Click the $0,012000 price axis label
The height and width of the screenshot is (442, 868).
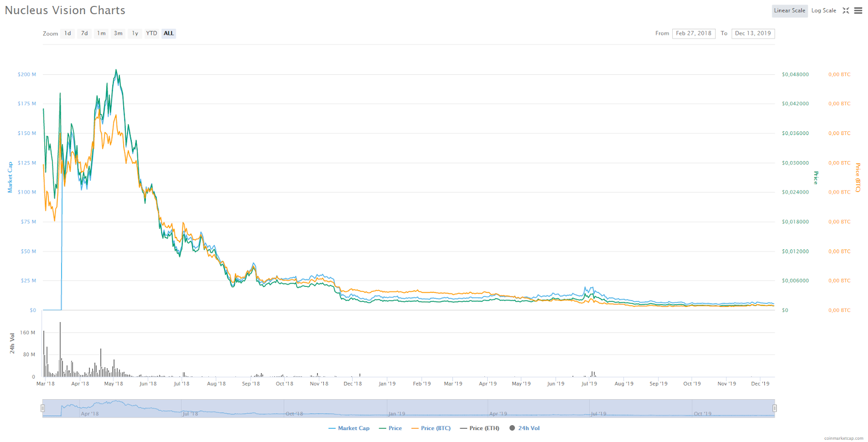[795, 251]
